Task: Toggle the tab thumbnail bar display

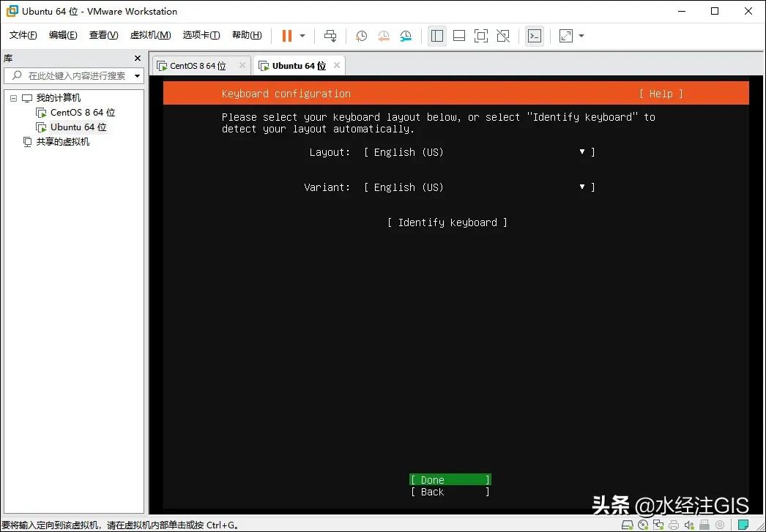Action: (x=459, y=35)
